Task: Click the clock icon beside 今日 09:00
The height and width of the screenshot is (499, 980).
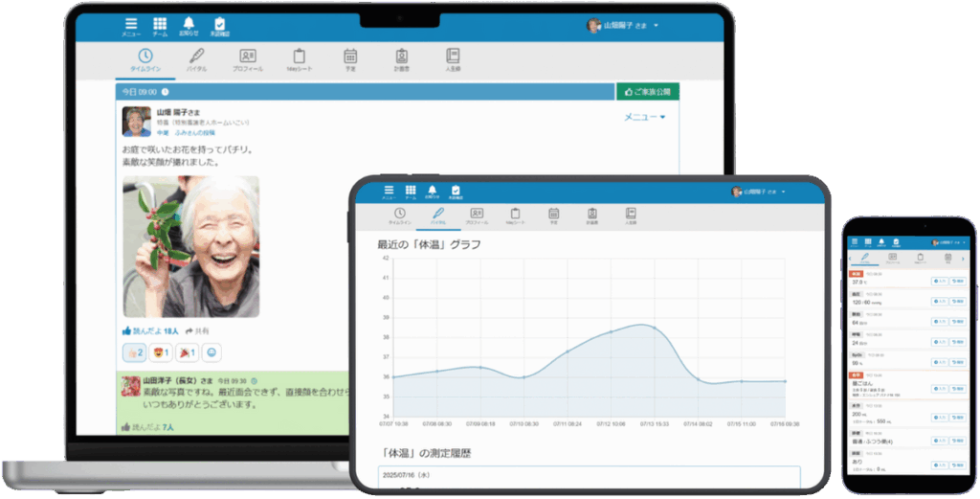Action: (x=165, y=92)
